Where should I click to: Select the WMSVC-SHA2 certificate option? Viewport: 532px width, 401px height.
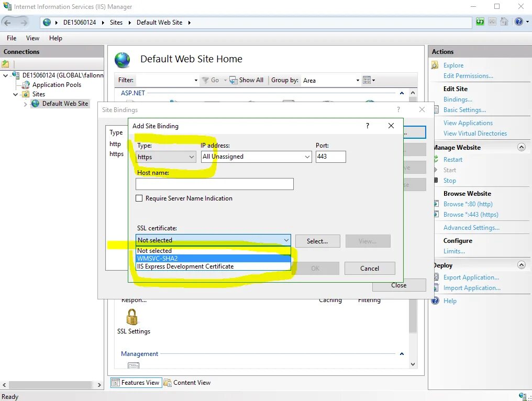tap(213, 259)
